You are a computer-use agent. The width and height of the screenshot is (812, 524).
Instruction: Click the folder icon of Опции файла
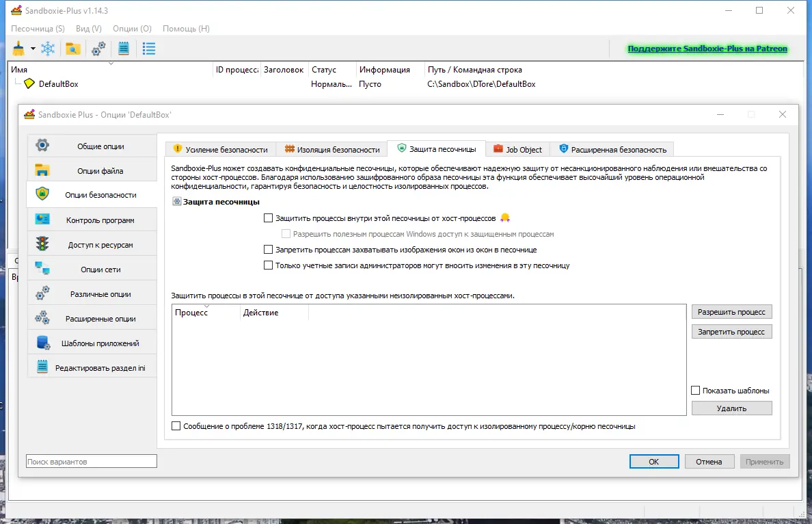click(x=42, y=170)
